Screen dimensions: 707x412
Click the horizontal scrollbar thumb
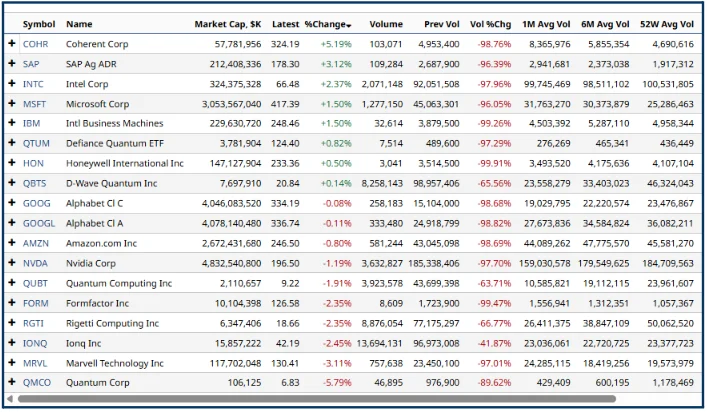tap(317, 399)
